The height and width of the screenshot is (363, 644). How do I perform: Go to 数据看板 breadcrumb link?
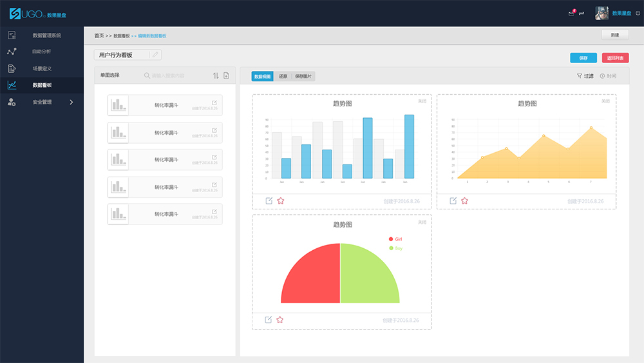point(122,35)
